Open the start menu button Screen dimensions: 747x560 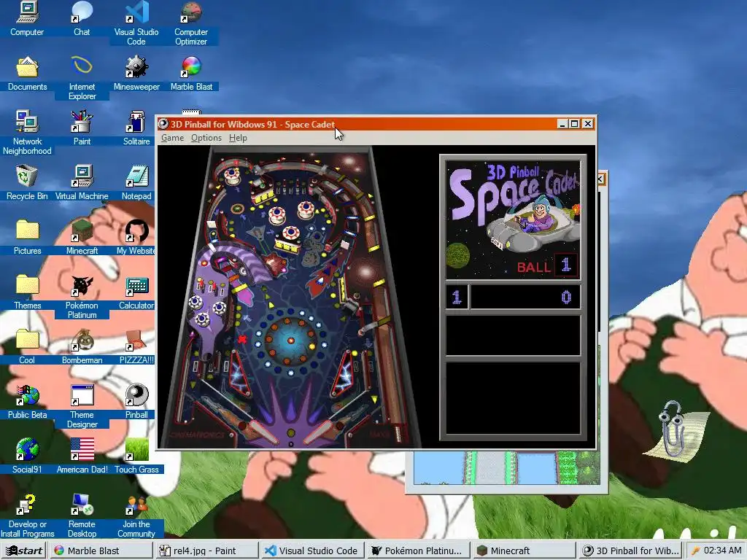[x=24, y=551]
